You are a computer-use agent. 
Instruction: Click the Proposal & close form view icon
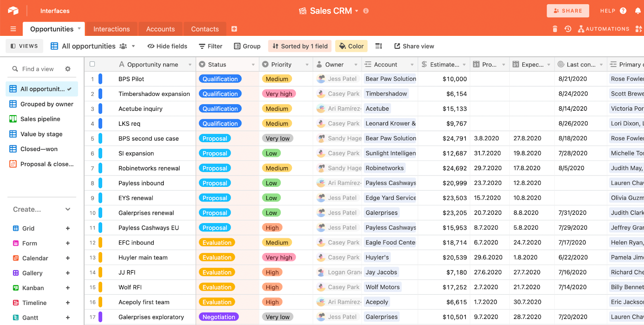13,164
